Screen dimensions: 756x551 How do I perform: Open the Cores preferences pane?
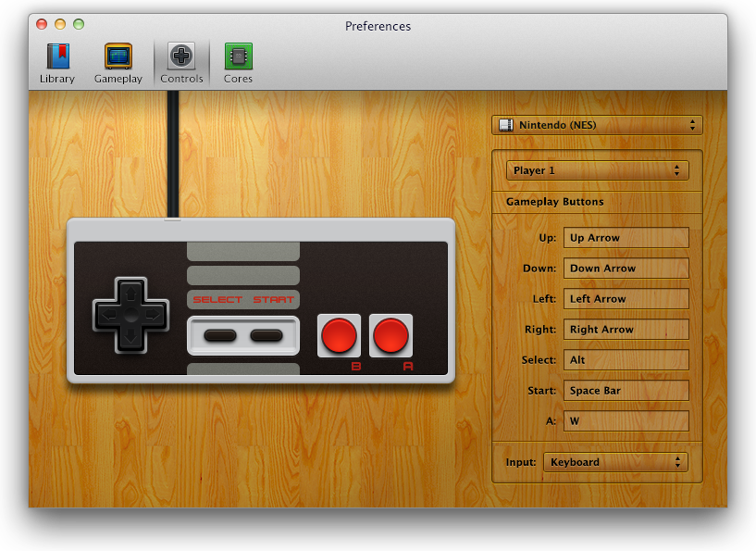coord(238,61)
